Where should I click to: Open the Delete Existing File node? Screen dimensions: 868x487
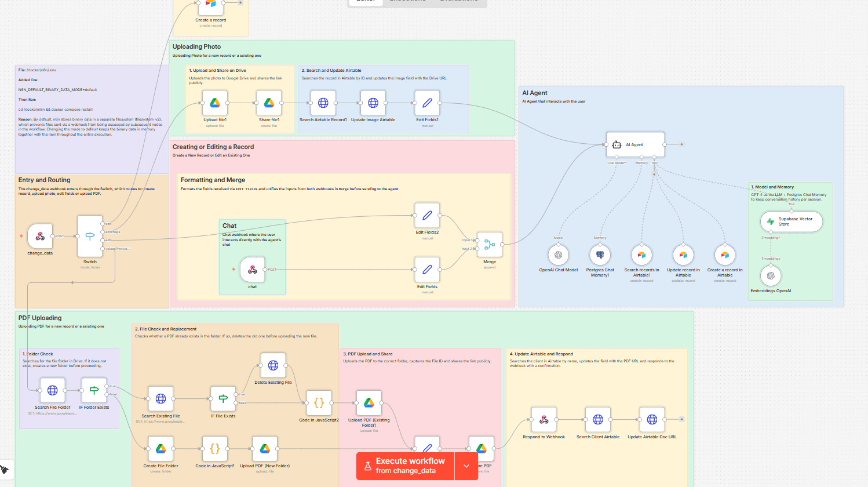tap(273, 365)
